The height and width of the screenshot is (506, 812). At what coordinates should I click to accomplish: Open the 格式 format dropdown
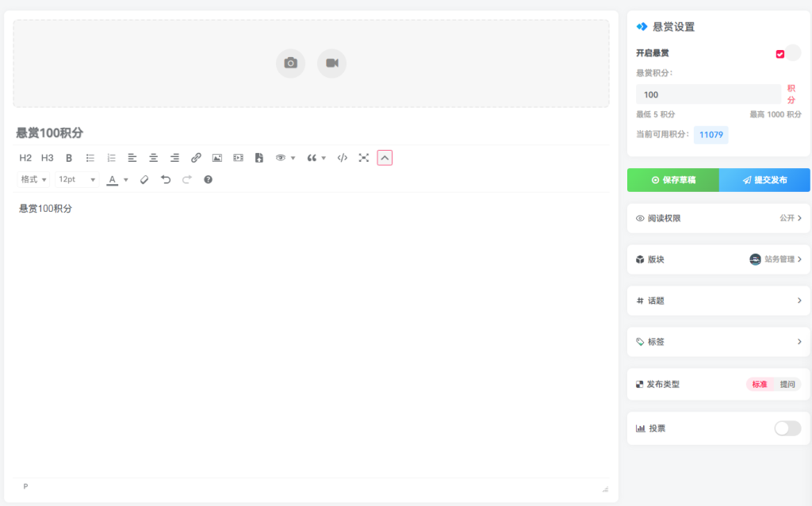(33, 179)
